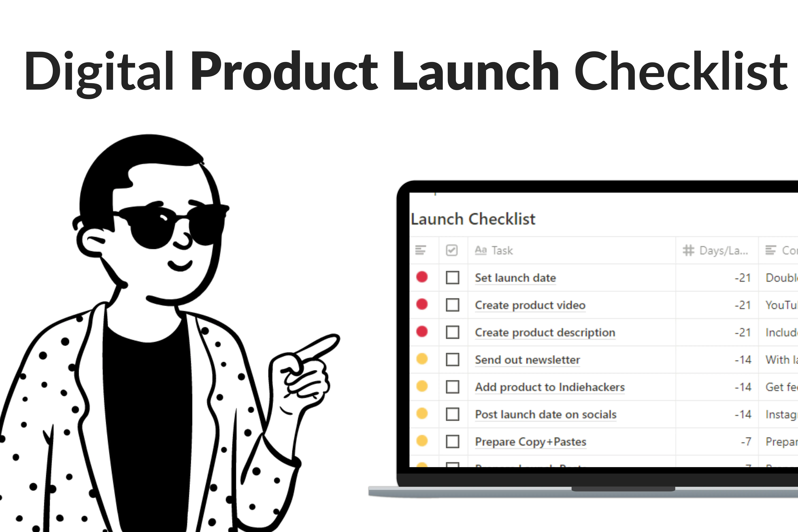Click the task checkbox for 'Set launch date'
The height and width of the screenshot is (532, 798).
point(452,277)
